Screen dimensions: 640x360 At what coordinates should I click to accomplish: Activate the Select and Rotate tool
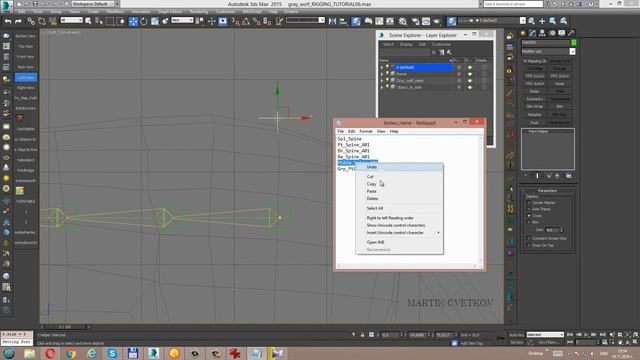click(144, 21)
